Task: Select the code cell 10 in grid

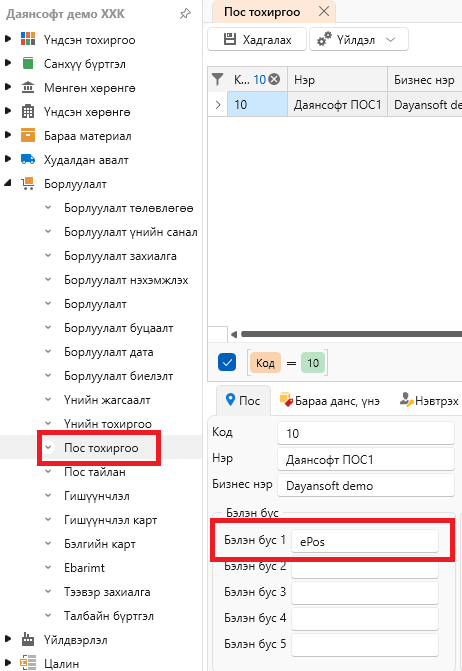Action: [257, 104]
